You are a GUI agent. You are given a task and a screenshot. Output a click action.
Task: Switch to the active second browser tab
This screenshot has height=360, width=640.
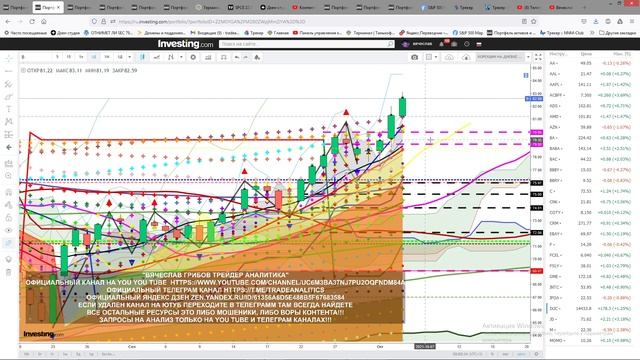click(x=48, y=7)
